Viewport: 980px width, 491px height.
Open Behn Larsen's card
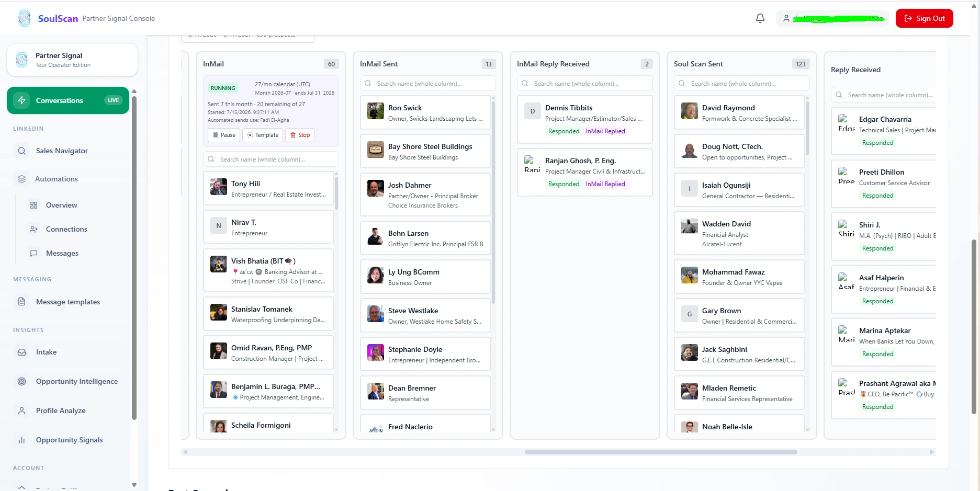click(425, 238)
